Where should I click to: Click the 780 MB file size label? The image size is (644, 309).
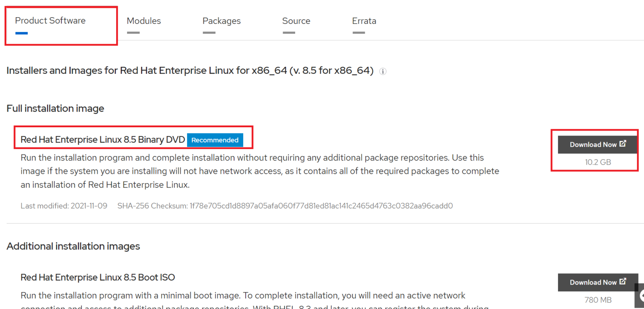(x=597, y=300)
